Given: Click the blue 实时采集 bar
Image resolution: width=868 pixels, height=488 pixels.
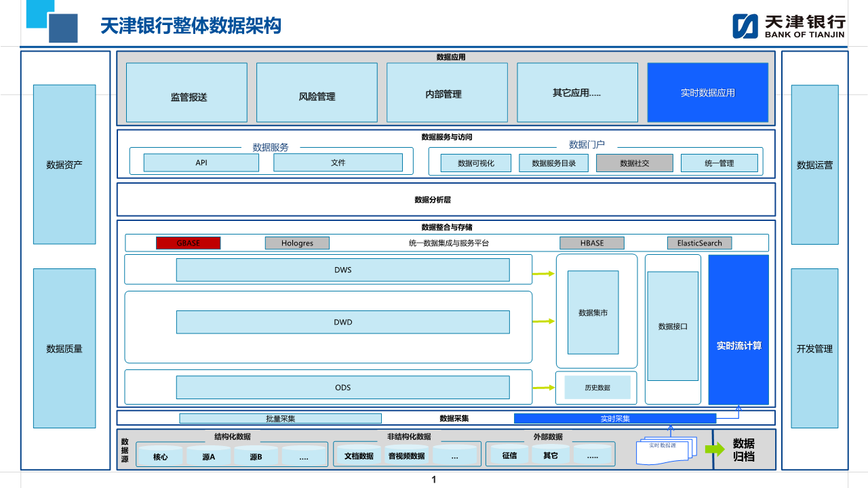Looking at the screenshot, I should pyautogui.click(x=615, y=418).
